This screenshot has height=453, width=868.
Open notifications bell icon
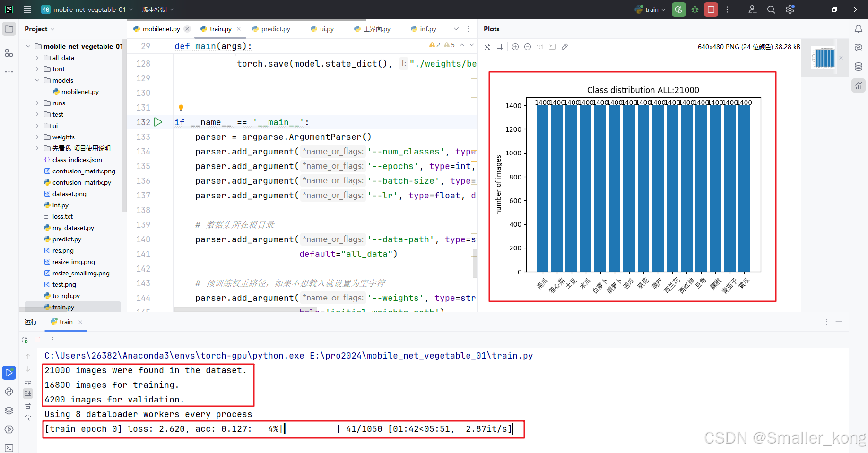pyautogui.click(x=859, y=29)
